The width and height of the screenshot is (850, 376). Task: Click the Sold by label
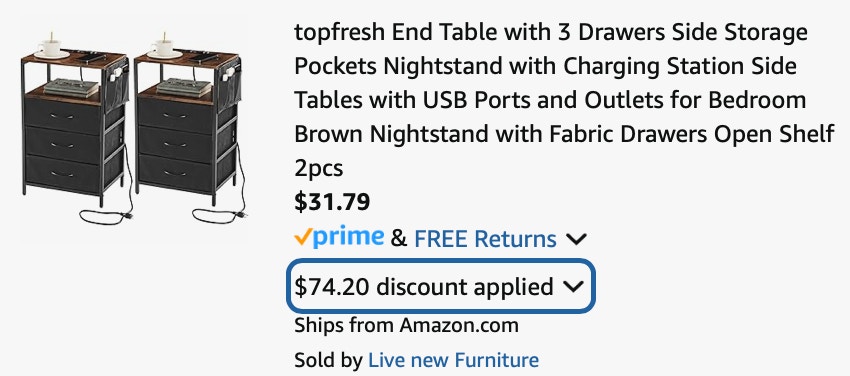pos(328,360)
